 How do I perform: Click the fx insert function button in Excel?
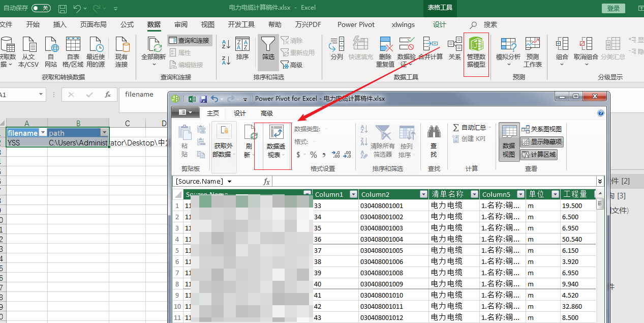108,95
